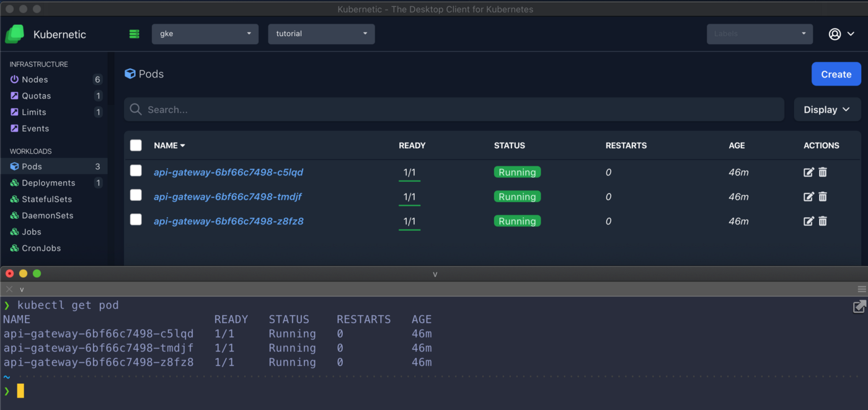Edit pod api-gateway-6bf66c7498-tmdjf
868x410 pixels.
[808, 197]
